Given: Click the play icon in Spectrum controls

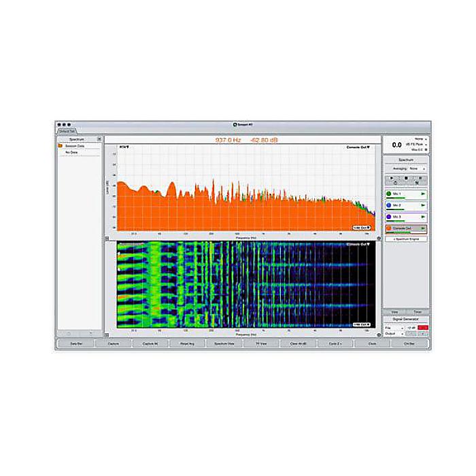Looking at the screenshot, I should (x=392, y=179).
